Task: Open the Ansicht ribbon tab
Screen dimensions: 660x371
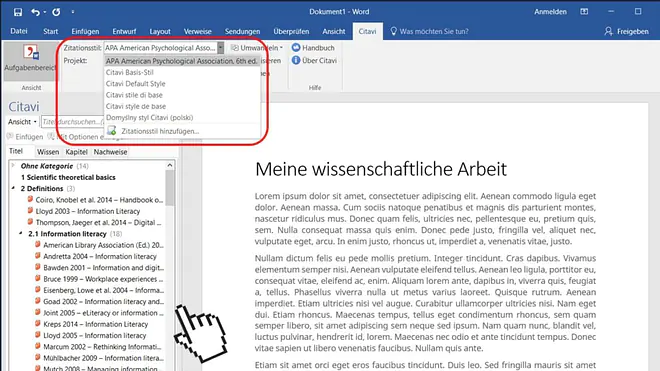Action: tap(334, 31)
